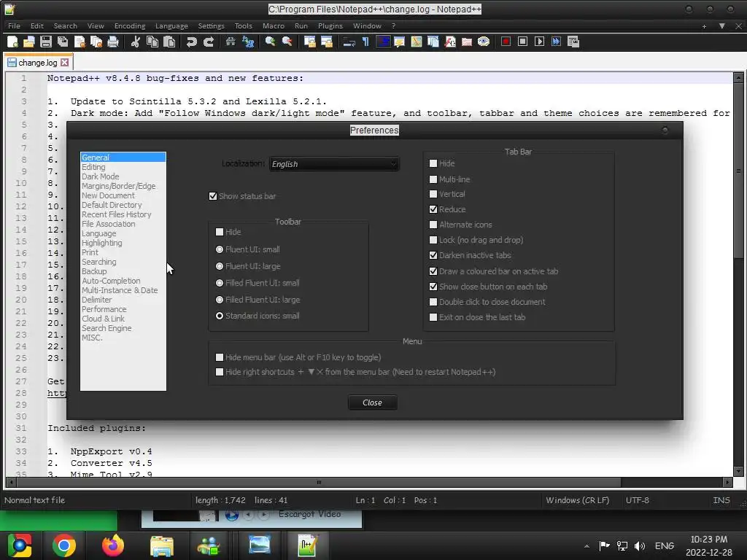Click the Windows (CR LF) status bar field
The image size is (747, 560).
(578, 500)
